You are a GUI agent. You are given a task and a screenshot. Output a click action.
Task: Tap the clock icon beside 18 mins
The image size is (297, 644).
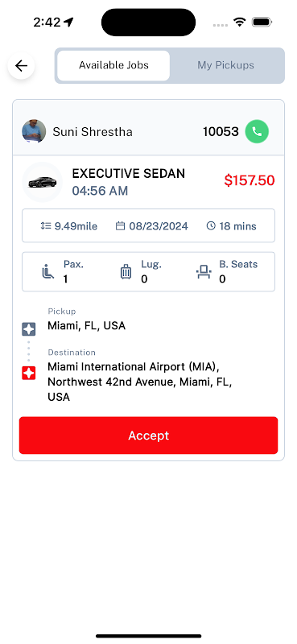click(x=211, y=226)
